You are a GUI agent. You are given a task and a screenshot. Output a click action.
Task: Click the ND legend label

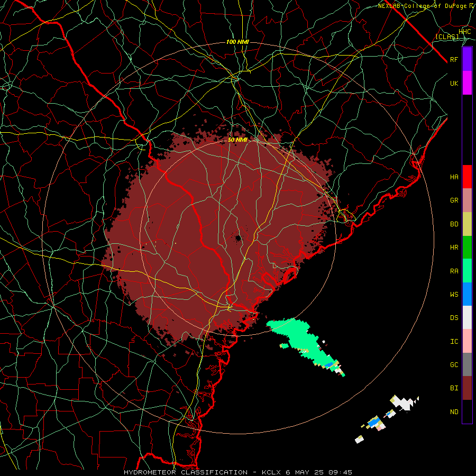pyautogui.click(x=454, y=412)
